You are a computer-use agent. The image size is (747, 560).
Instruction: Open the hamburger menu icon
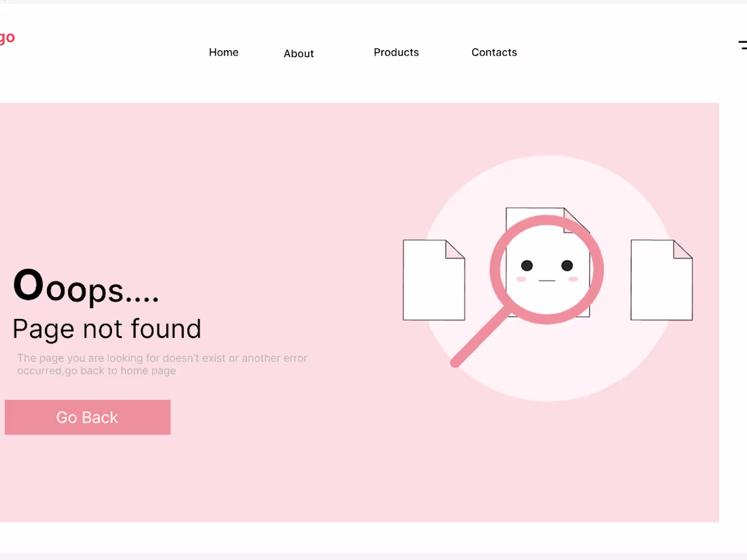(x=743, y=45)
